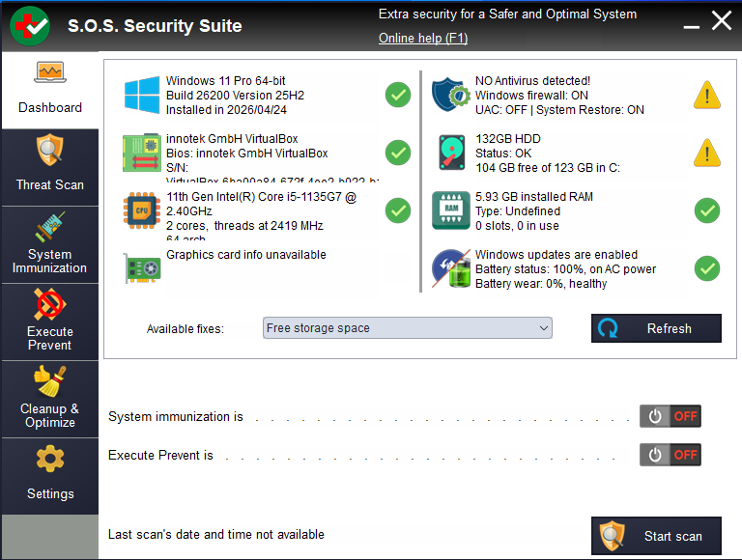The height and width of the screenshot is (560, 742).
Task: Click 'Extra security for a Safer and Optimal System' tagline
Action: tap(507, 14)
